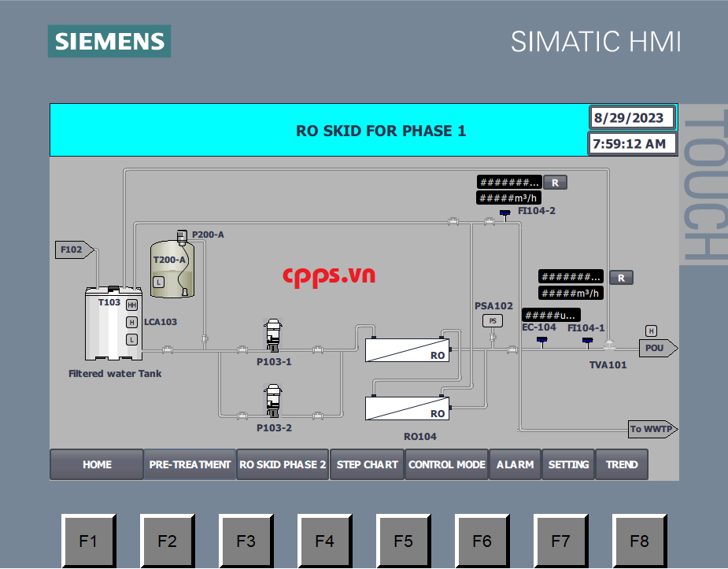Click the P200-A dosing pump icon
The width and height of the screenshot is (728, 569).
click(x=183, y=235)
